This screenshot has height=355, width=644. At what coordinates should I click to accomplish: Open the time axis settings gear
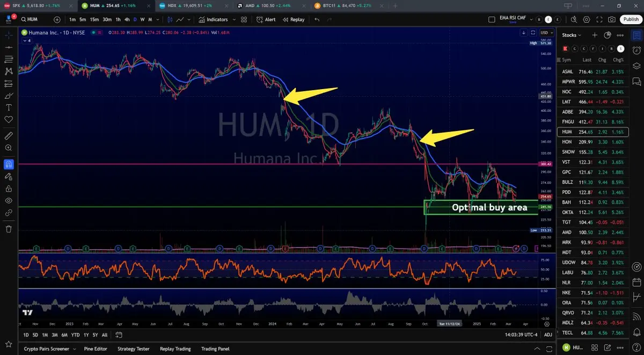tap(546, 324)
